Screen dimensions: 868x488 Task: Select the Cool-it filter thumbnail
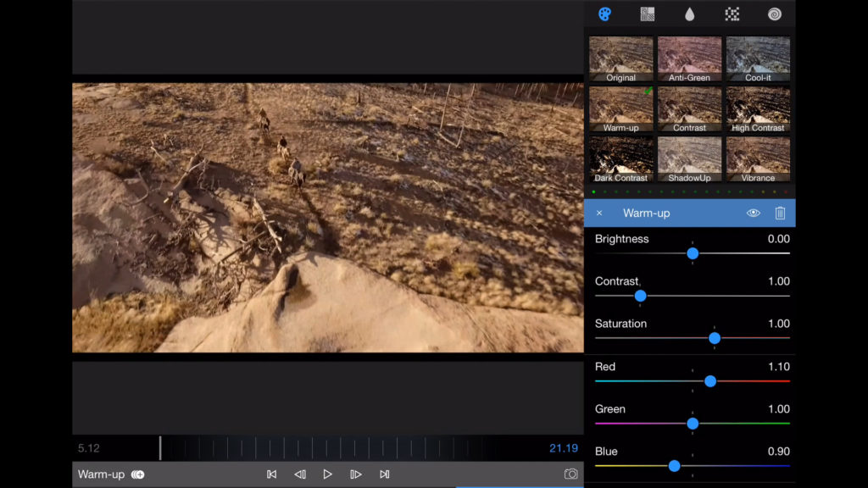pyautogui.click(x=758, y=59)
